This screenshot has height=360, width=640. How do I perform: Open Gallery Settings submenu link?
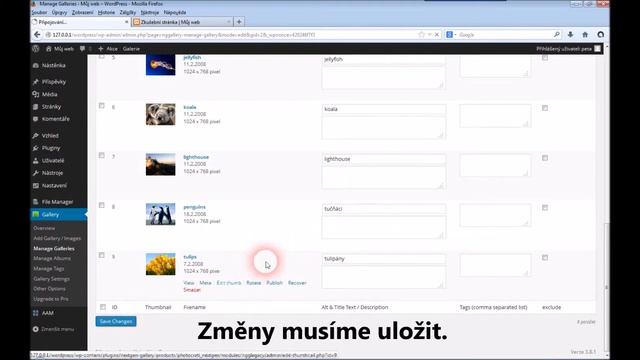(51, 279)
